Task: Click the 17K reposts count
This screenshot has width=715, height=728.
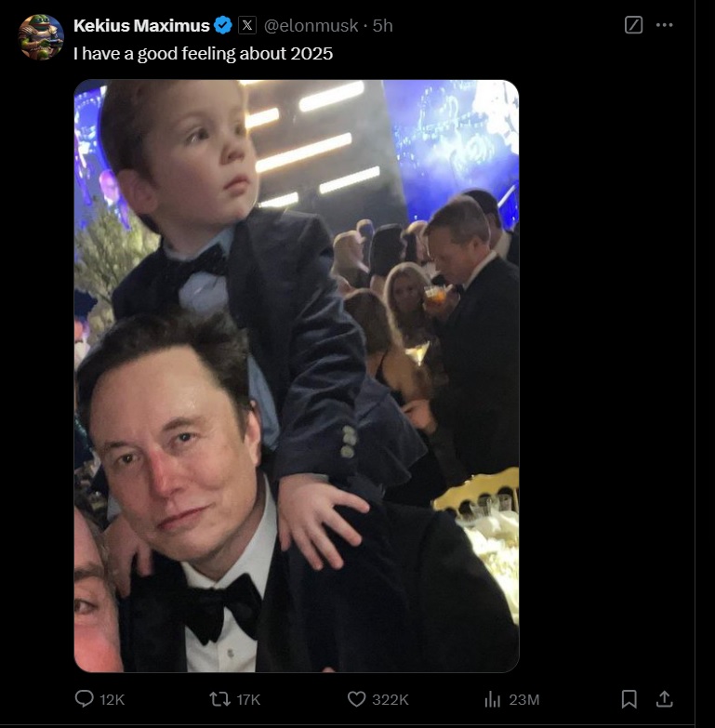Action: 248,700
